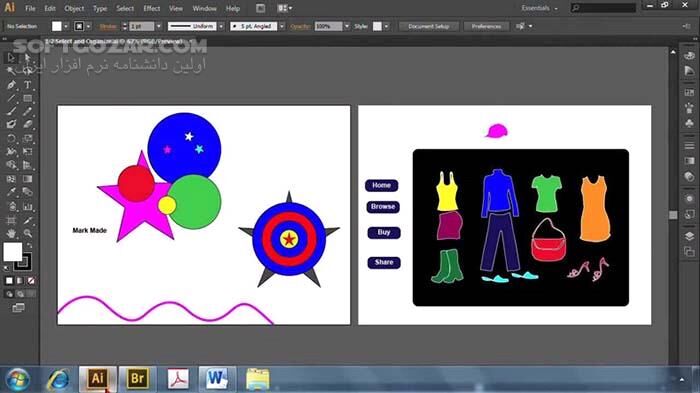Screen dimensions: 700x393
Task: Open Arrange Documents dropdown
Action: tap(285, 8)
